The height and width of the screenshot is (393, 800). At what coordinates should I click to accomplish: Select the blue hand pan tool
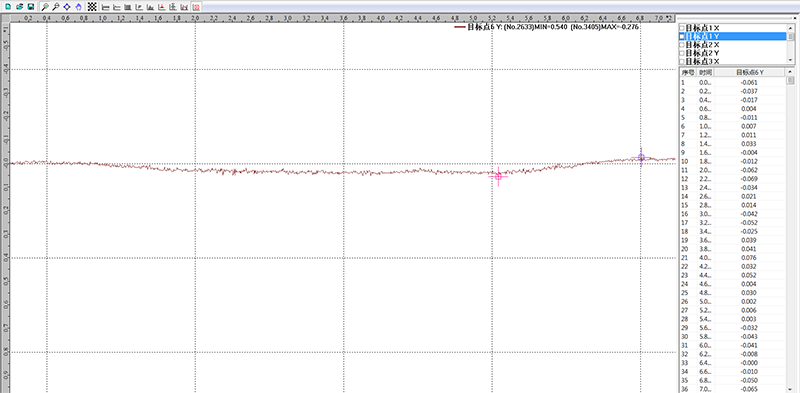pos(78,7)
